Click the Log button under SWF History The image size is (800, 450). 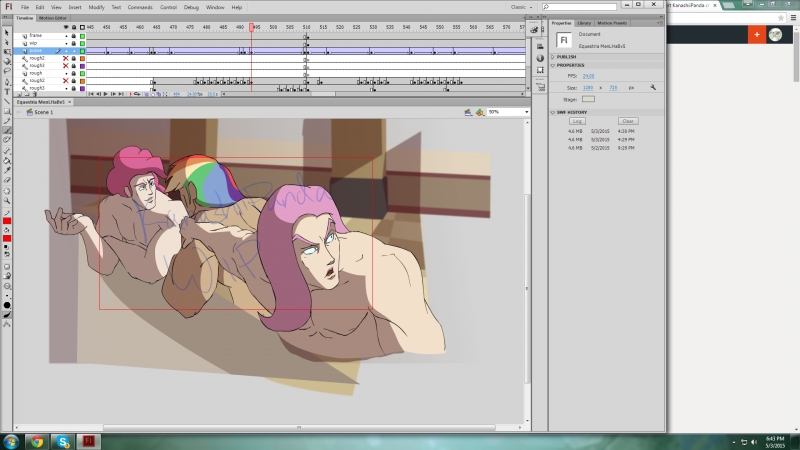point(578,121)
